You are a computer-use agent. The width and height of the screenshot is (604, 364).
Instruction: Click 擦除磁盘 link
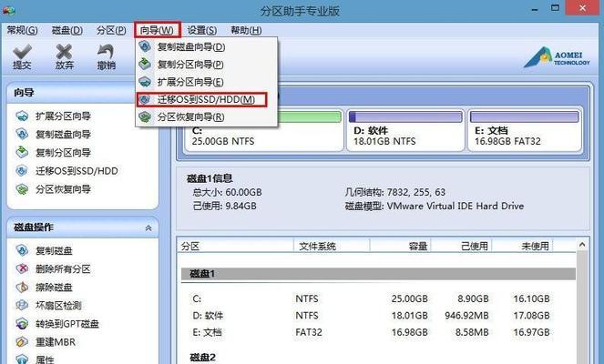point(54,287)
